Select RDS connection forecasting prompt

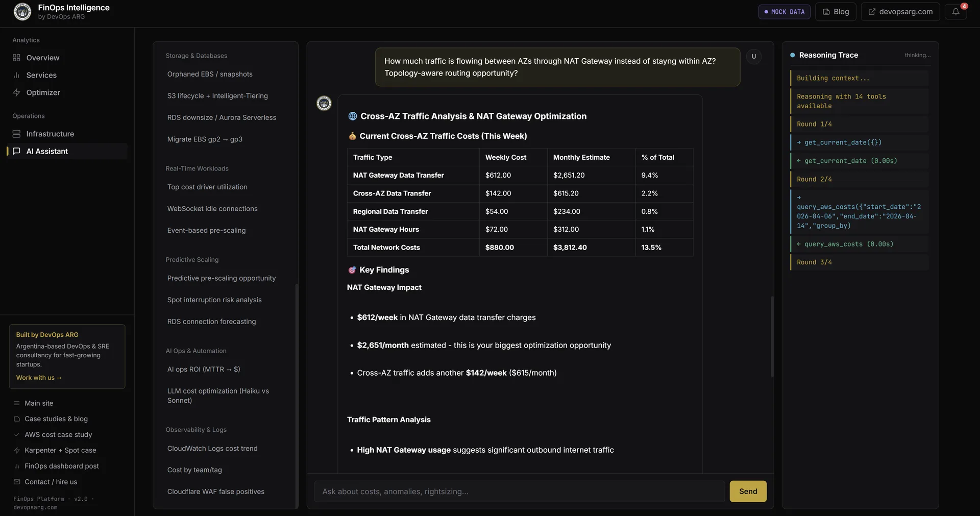click(225, 322)
